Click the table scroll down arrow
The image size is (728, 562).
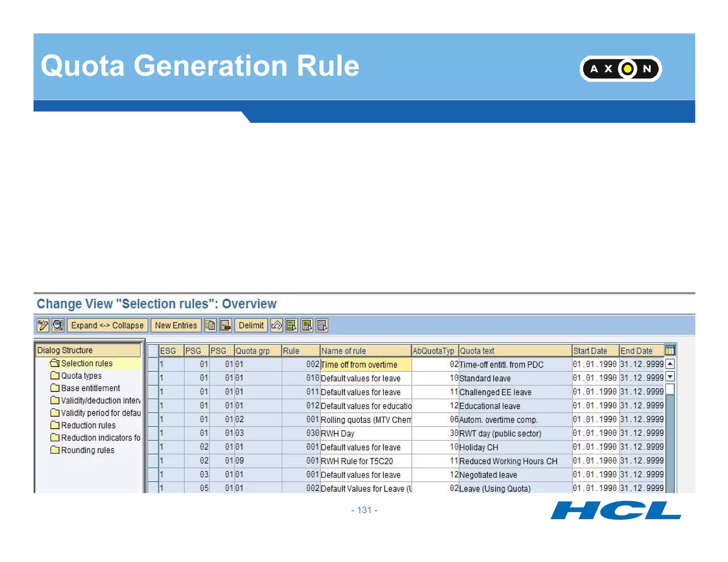[x=670, y=377]
